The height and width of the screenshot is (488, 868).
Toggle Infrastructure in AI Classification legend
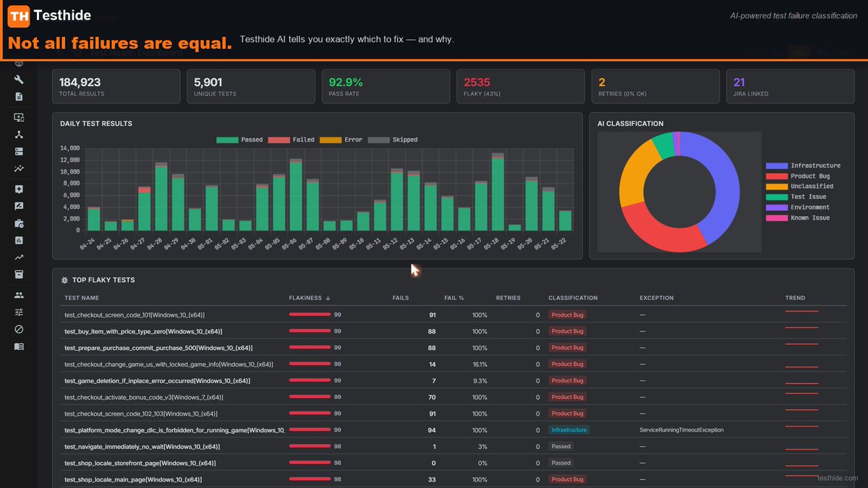[x=803, y=166]
